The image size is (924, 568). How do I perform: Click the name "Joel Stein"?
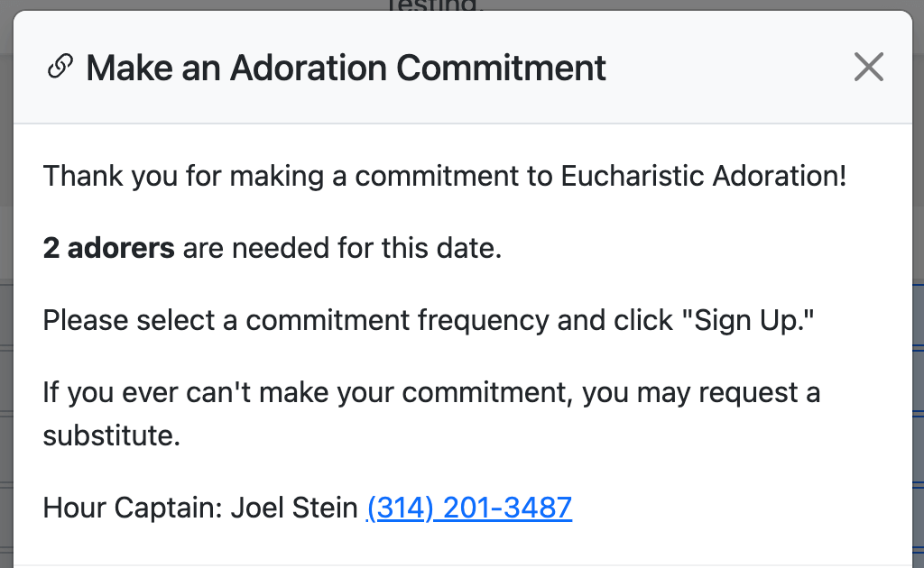click(x=294, y=508)
